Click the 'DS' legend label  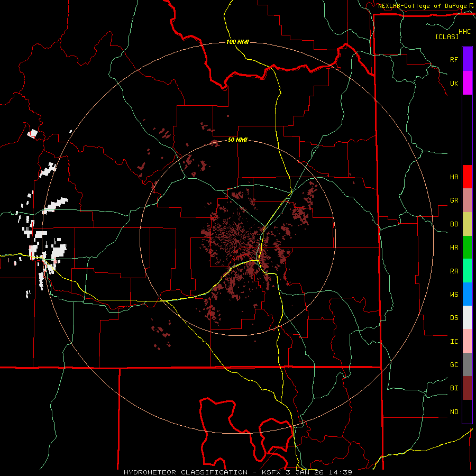454,318
